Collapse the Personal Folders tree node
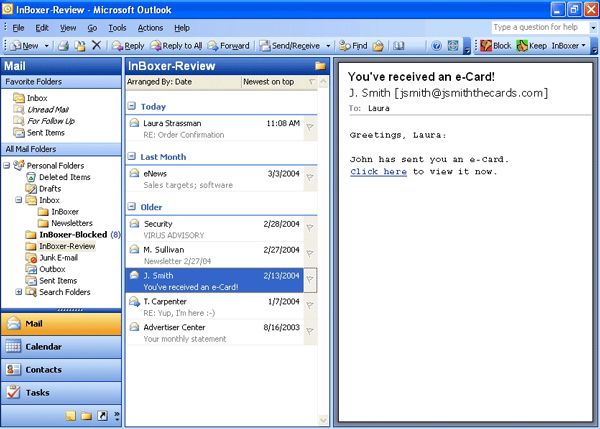This screenshot has height=429, width=600. click(x=7, y=166)
